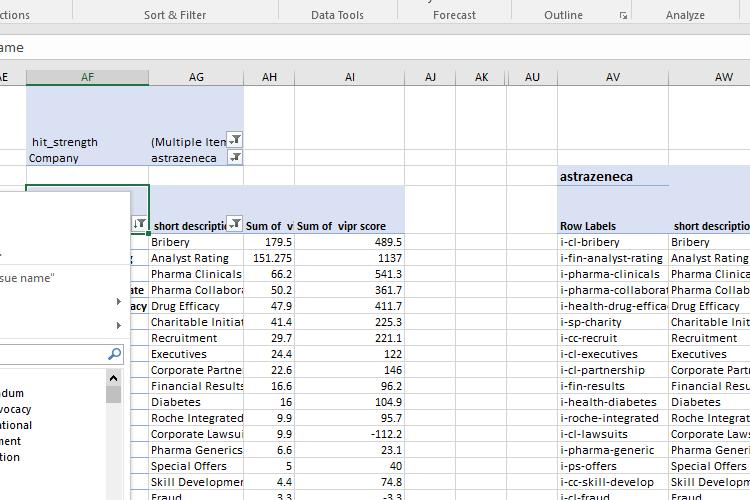Screen dimensions: 750x500
Task: Select the 489.5 vipr score cell
Action: (350, 242)
